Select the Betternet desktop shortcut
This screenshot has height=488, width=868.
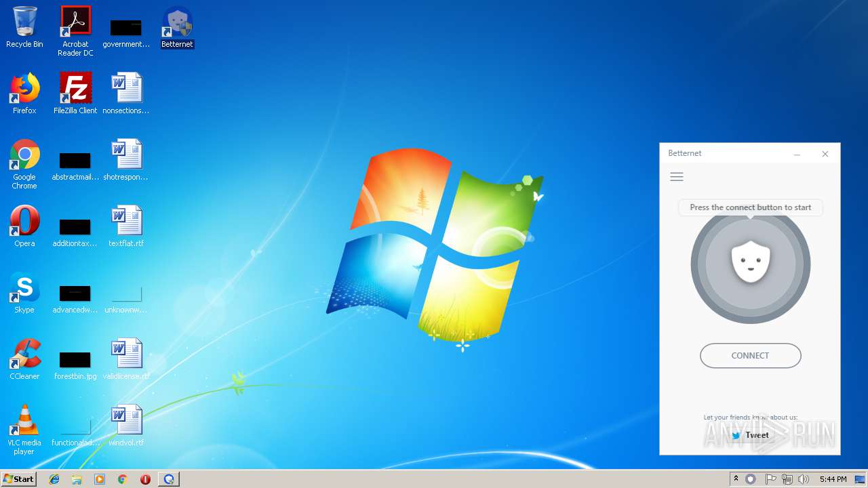point(177,28)
